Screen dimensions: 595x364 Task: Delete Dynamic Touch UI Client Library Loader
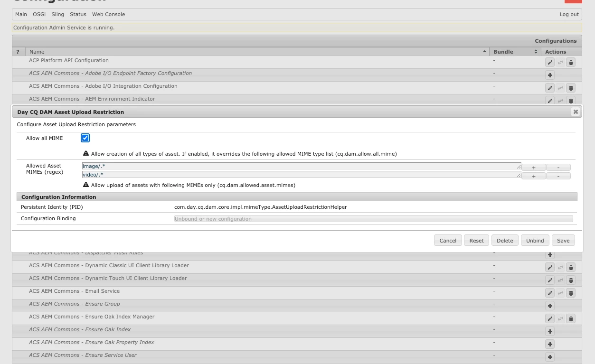(571, 280)
